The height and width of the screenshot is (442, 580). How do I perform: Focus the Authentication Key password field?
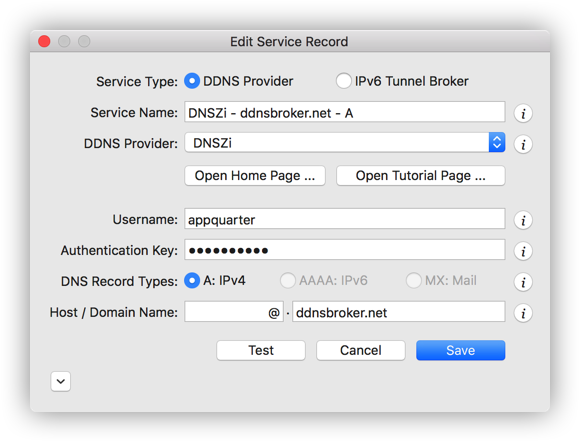[x=345, y=250]
